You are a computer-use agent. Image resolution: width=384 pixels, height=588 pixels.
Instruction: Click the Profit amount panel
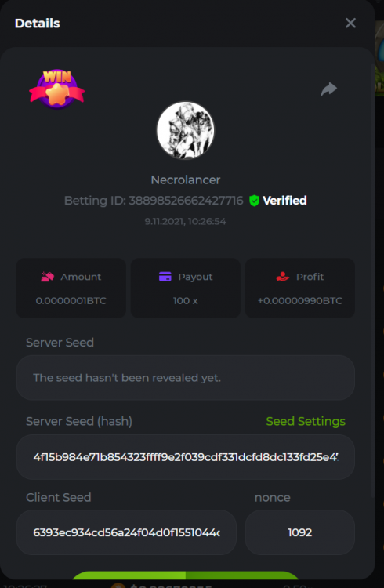click(x=300, y=288)
